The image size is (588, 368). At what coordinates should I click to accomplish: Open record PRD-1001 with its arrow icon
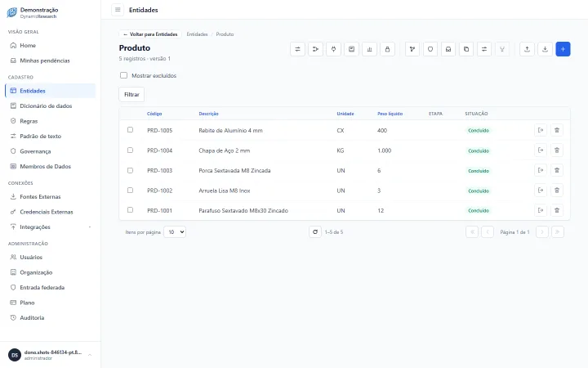(x=541, y=210)
